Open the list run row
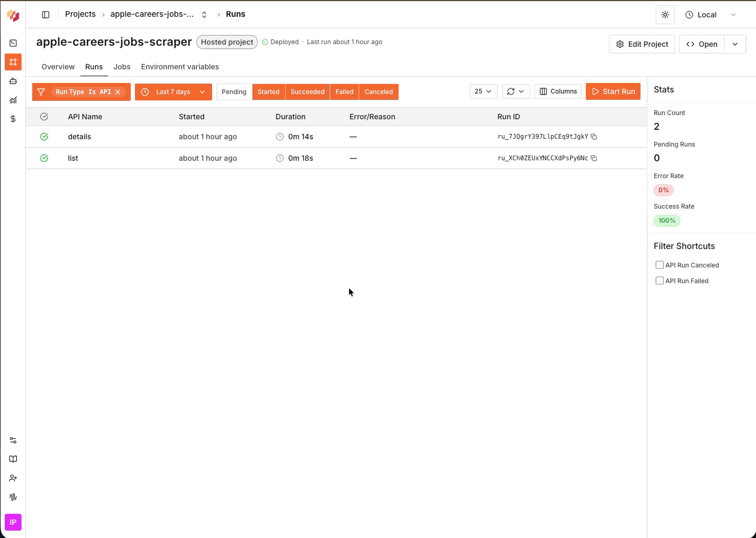This screenshot has height=538, width=756. [337, 158]
